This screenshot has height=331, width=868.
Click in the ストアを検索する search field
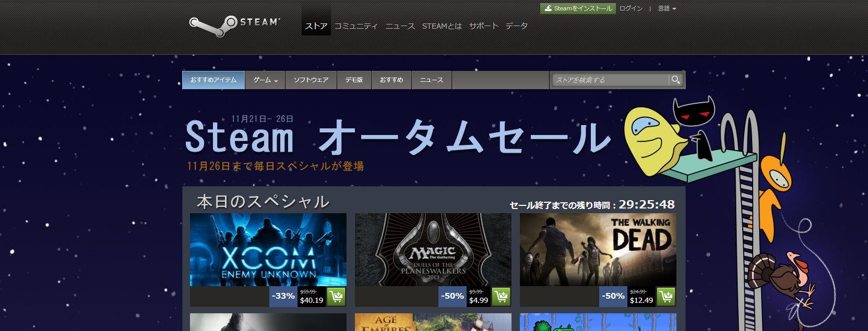point(610,80)
